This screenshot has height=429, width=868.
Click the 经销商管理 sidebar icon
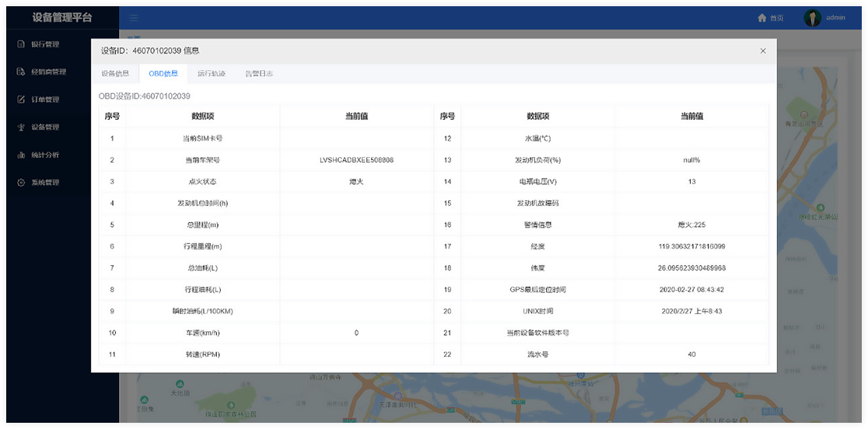(x=21, y=71)
